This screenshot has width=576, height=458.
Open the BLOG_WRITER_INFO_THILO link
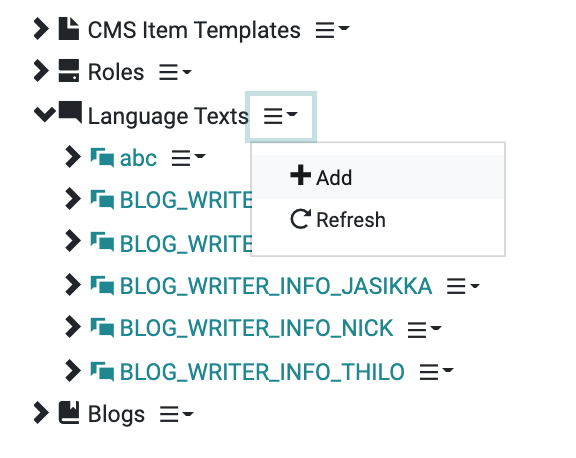coord(262,371)
